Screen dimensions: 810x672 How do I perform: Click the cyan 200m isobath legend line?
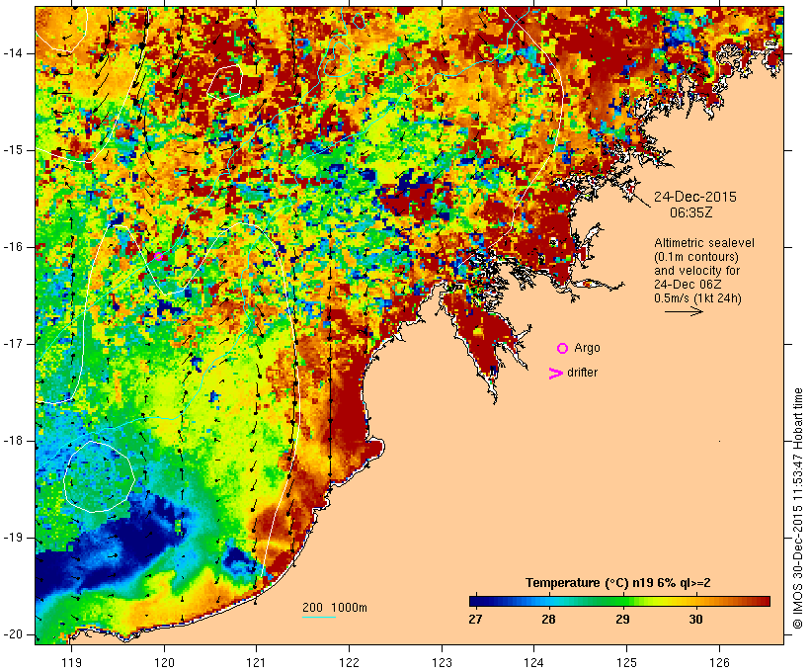click(319, 617)
